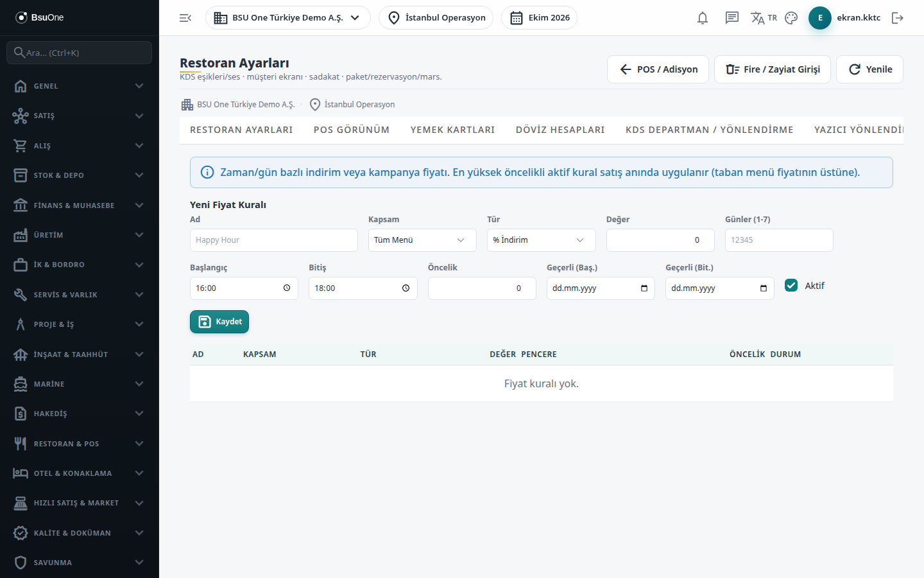Focus the Ad Happy Hour field
Viewport: 924px width, 578px height.
coord(274,240)
